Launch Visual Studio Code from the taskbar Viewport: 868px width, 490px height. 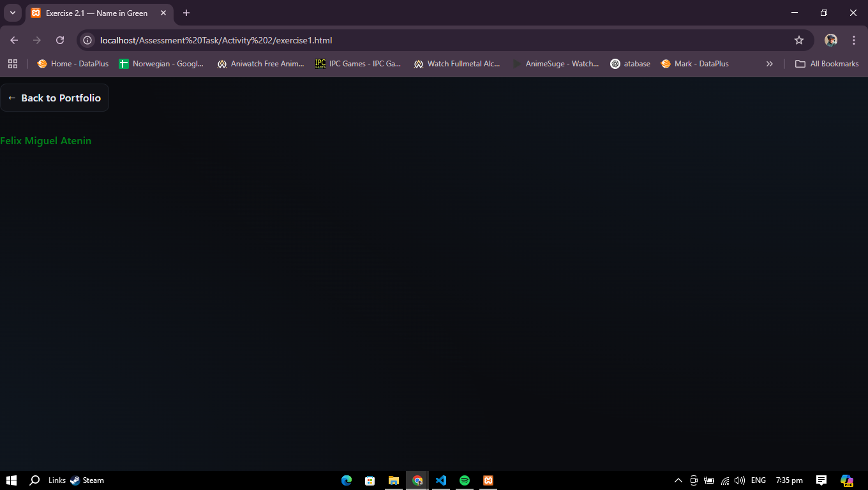441,480
